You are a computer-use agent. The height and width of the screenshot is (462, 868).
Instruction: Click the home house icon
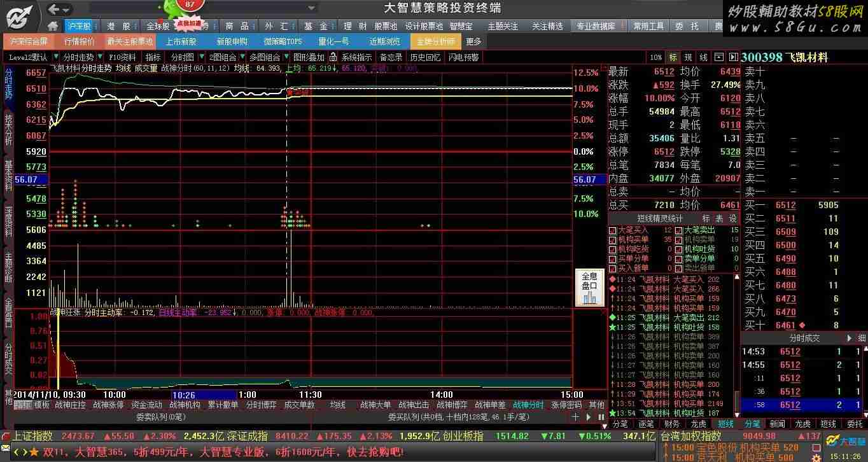[x=53, y=26]
